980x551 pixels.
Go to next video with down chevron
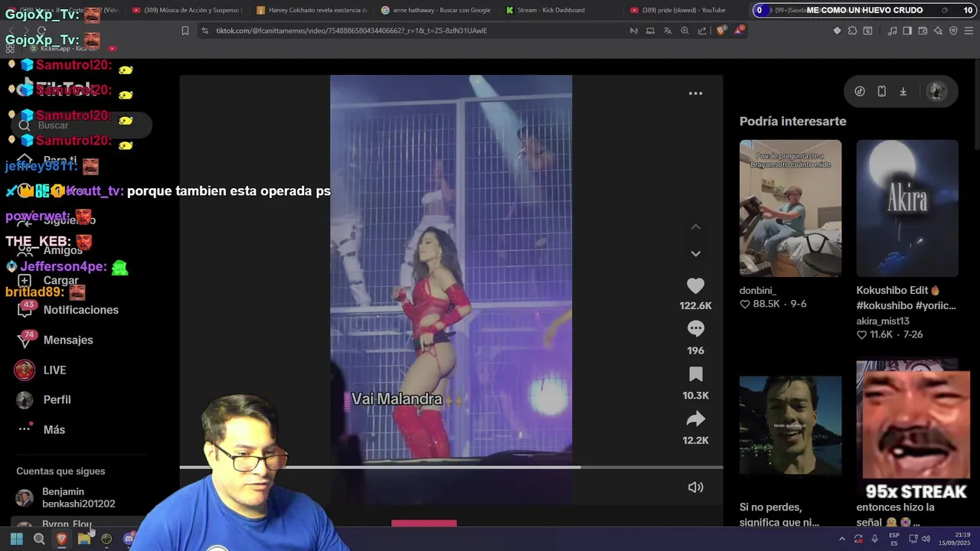tap(695, 253)
